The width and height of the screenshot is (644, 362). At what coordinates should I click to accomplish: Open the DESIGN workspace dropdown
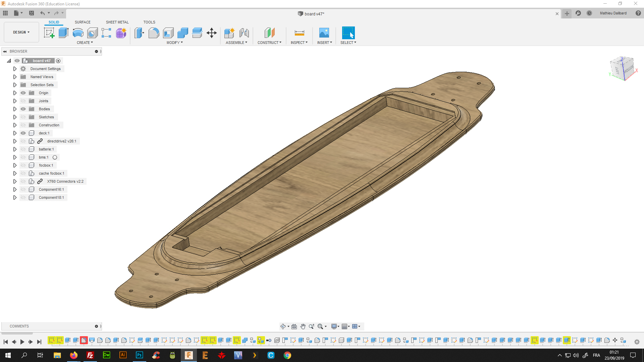click(21, 32)
